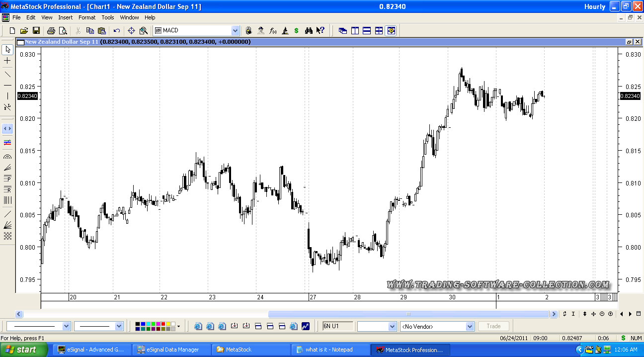Viewport: 644px width, 357px height.
Task: Toggle the left-right arrows scroll mode button
Action: click(7, 129)
